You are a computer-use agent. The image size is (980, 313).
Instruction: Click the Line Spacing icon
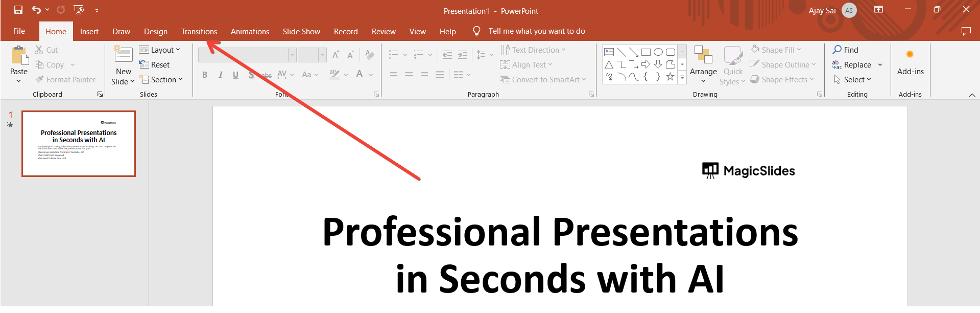[481, 55]
